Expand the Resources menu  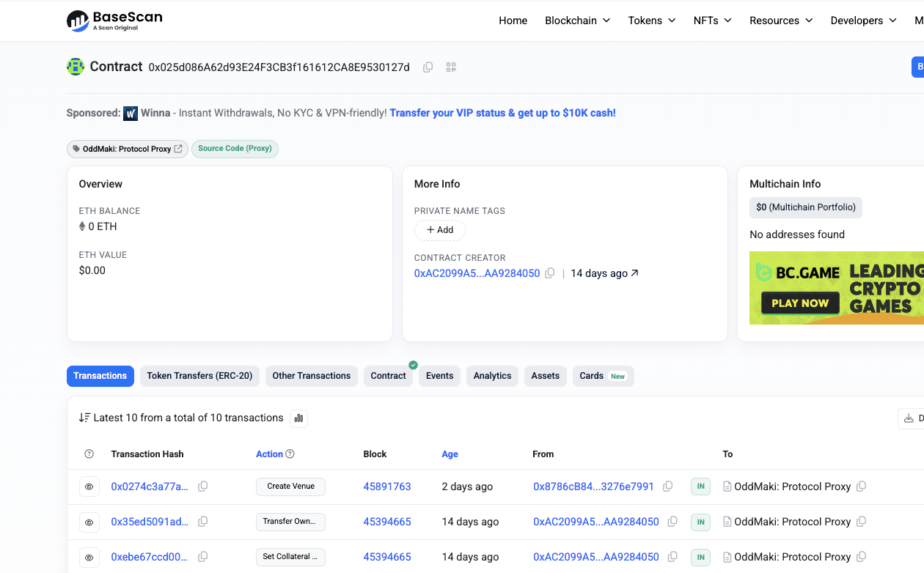781,21
